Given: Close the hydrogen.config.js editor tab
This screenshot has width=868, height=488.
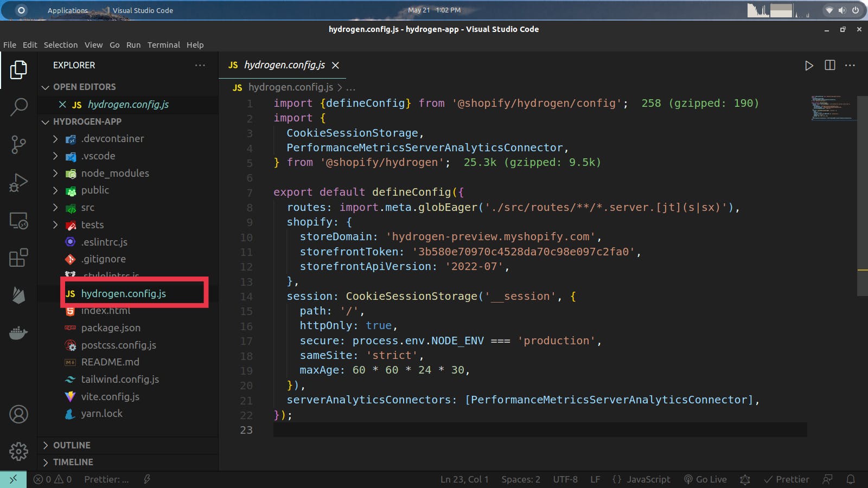Looking at the screenshot, I should pyautogui.click(x=336, y=65).
